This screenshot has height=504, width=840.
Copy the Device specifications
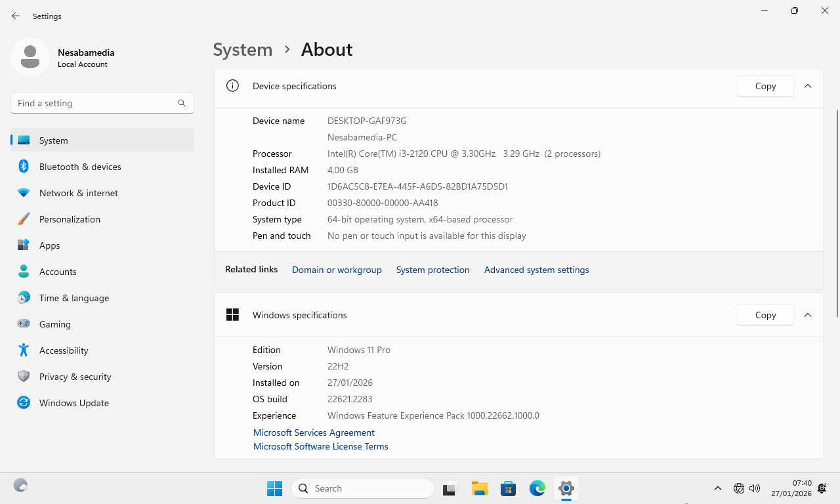(x=765, y=86)
